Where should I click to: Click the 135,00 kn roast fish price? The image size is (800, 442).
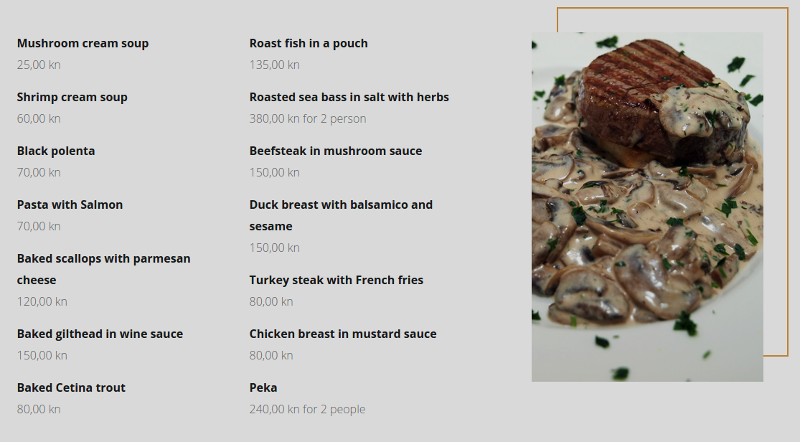coord(274,65)
